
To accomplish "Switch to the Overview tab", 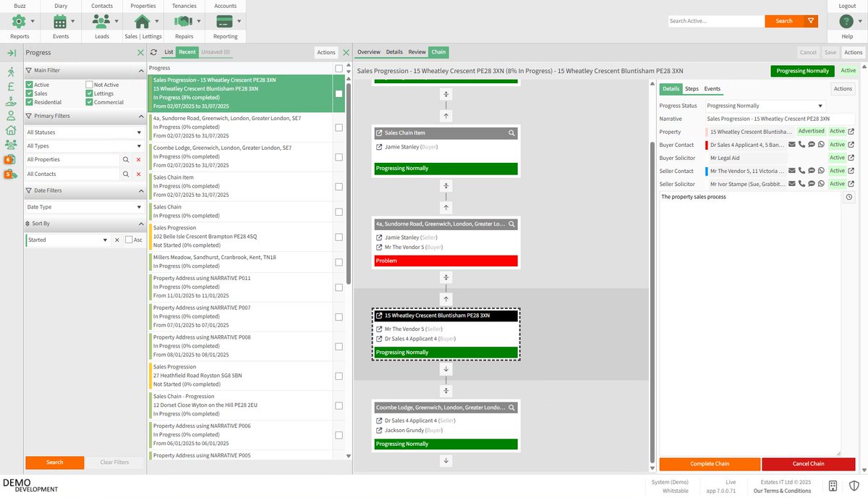I will 369,52.
